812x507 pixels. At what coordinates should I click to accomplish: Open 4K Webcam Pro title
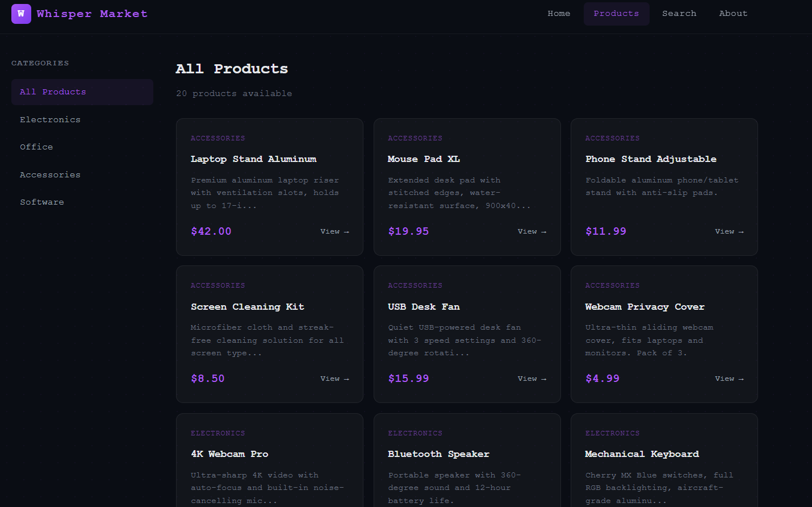(x=229, y=454)
